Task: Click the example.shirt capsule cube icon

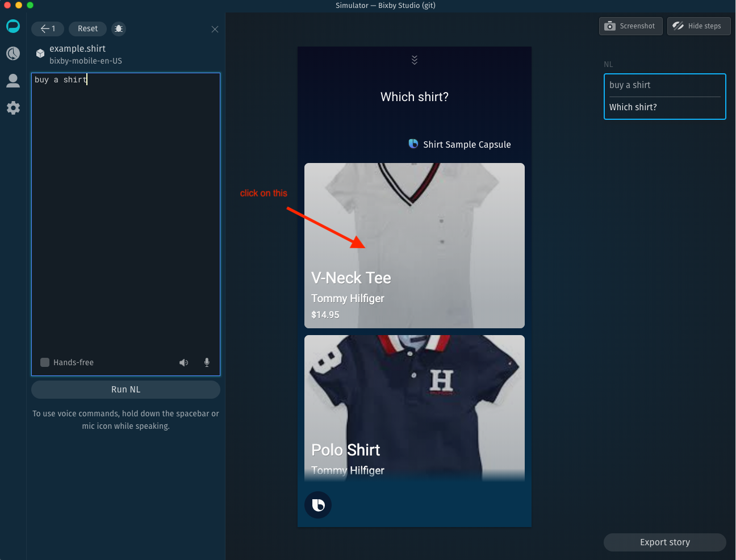Action: [x=40, y=53]
